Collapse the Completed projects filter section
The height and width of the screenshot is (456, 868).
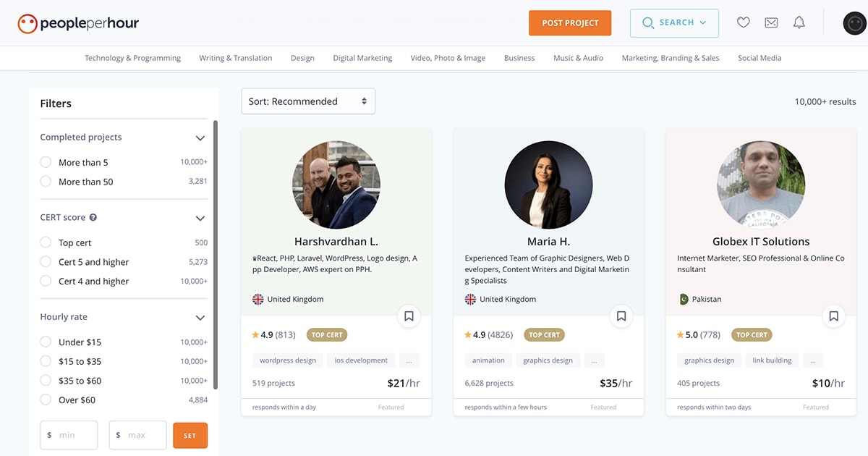[200, 138]
